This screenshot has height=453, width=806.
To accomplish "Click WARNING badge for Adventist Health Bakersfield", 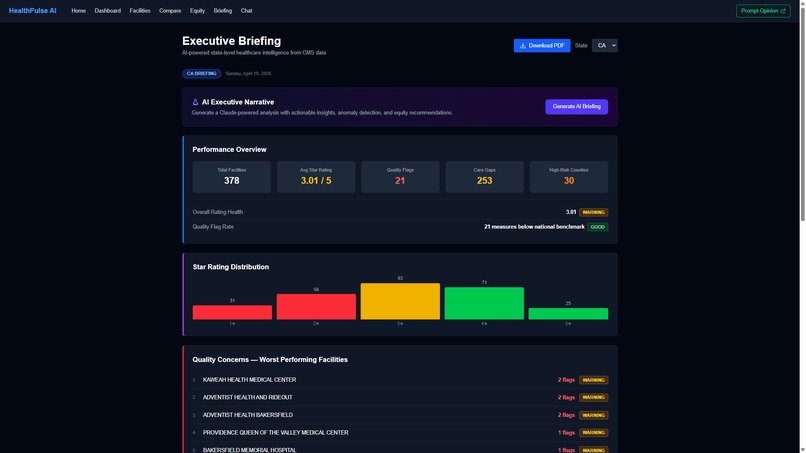I will [x=593, y=415].
